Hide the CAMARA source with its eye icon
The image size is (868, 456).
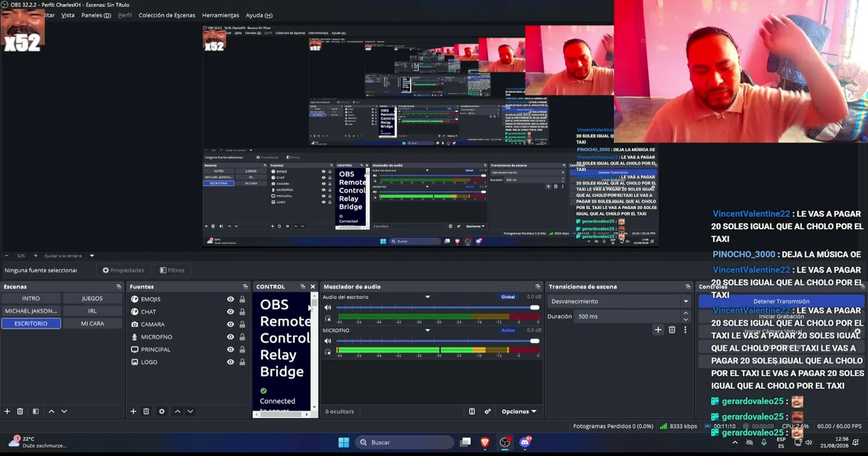[x=230, y=324]
